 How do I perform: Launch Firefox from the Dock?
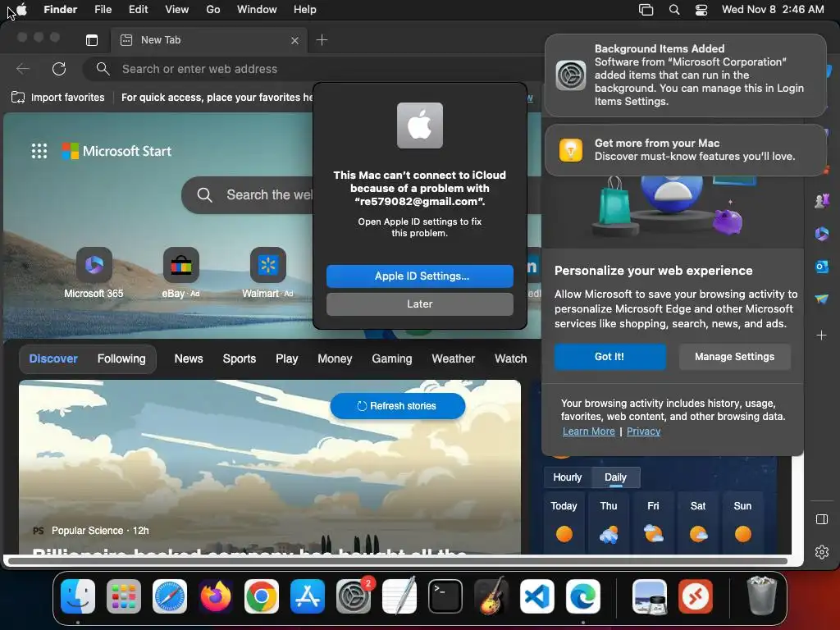216,596
